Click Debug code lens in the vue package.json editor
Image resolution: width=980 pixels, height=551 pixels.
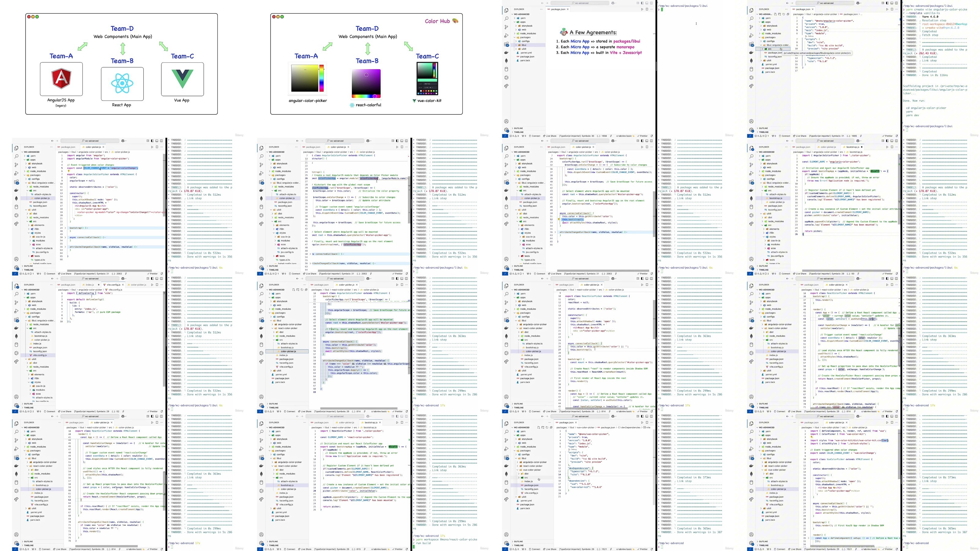[573, 449]
